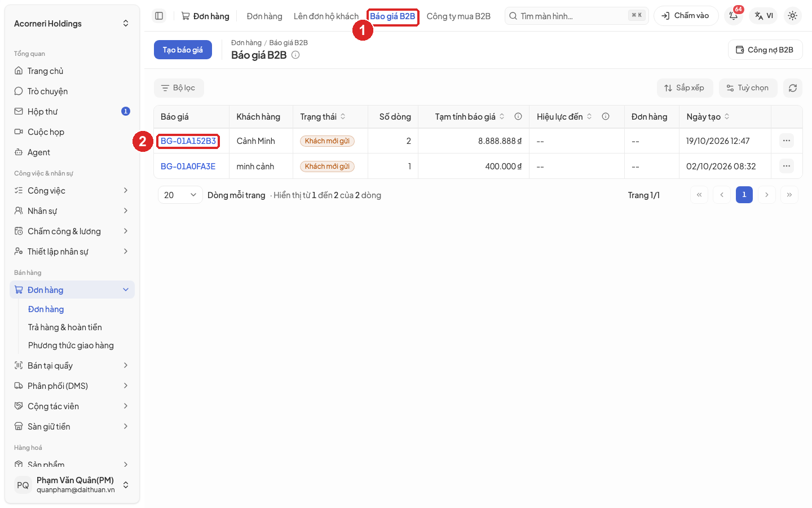Open rows-per-page dropdown showing 20
The height and width of the screenshot is (508, 812).
pyautogui.click(x=180, y=195)
